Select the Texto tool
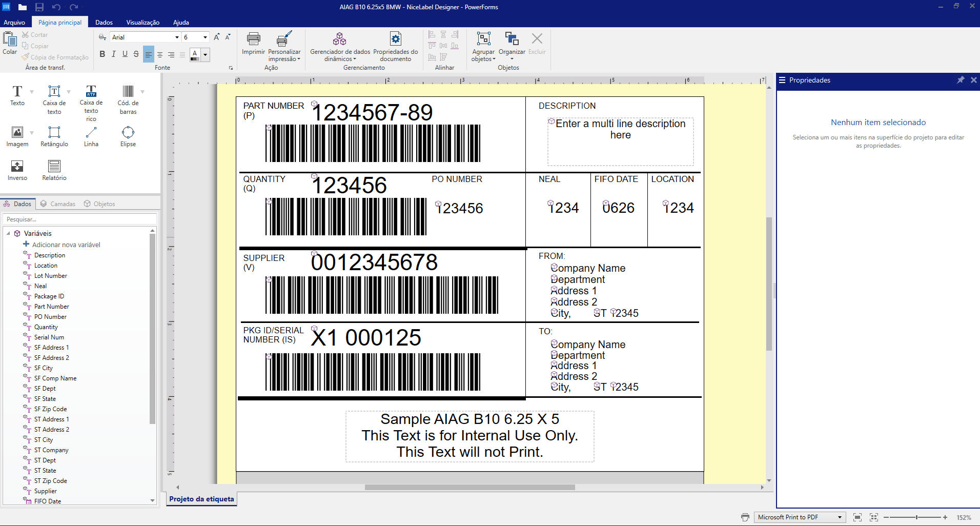 coord(17,95)
